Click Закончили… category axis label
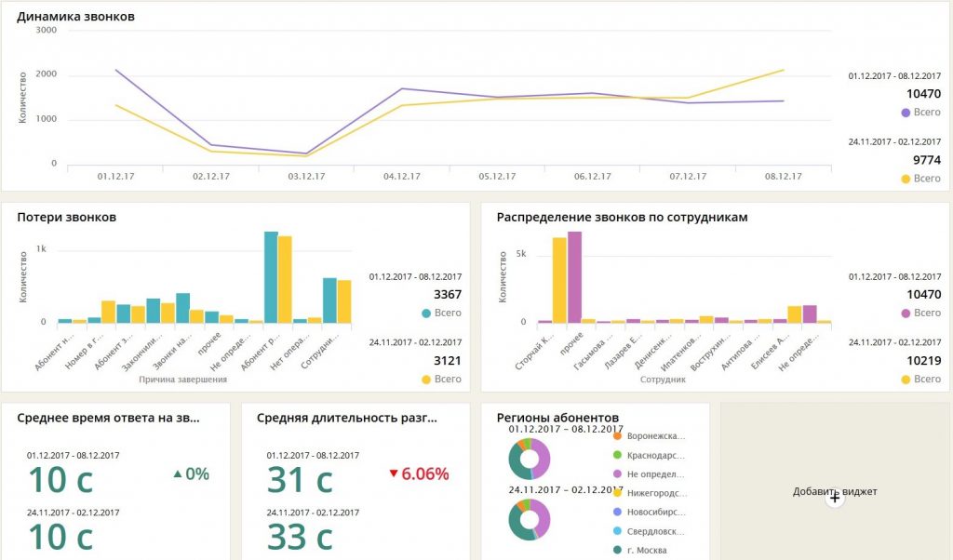 [x=141, y=351]
